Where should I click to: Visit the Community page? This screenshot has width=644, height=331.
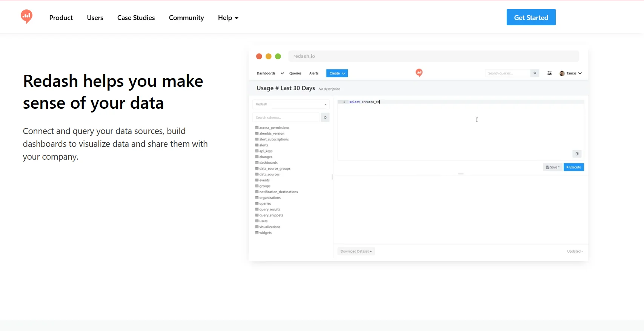[186, 18]
